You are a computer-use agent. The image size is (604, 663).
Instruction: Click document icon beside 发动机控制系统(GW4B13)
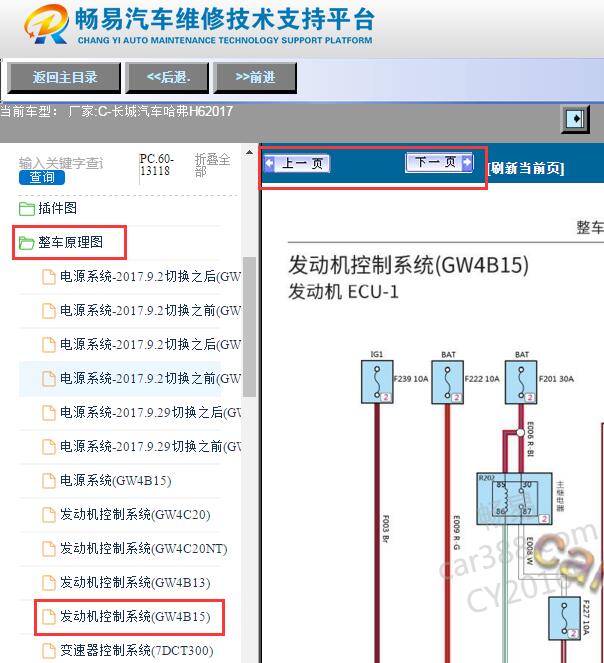tap(49, 583)
